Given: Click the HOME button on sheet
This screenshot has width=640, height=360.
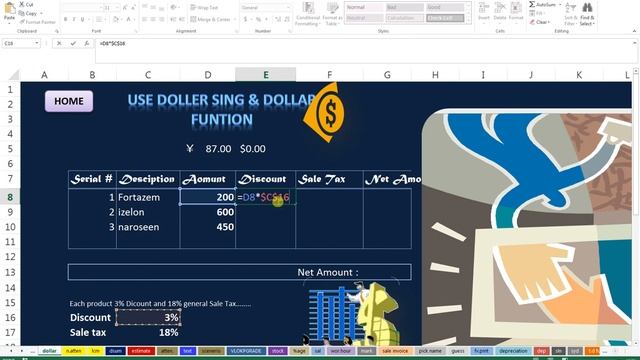Looking at the screenshot, I should (x=69, y=101).
